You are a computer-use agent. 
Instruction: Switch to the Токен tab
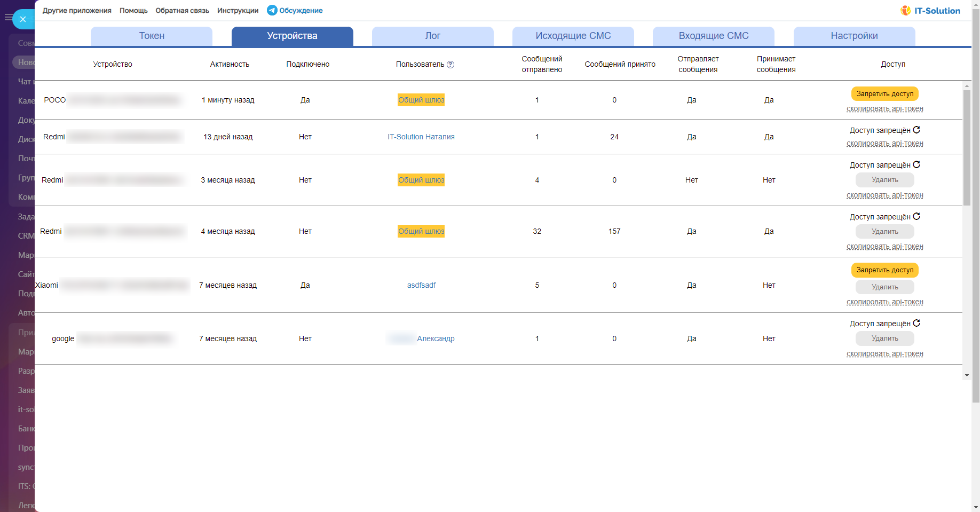[x=152, y=36]
